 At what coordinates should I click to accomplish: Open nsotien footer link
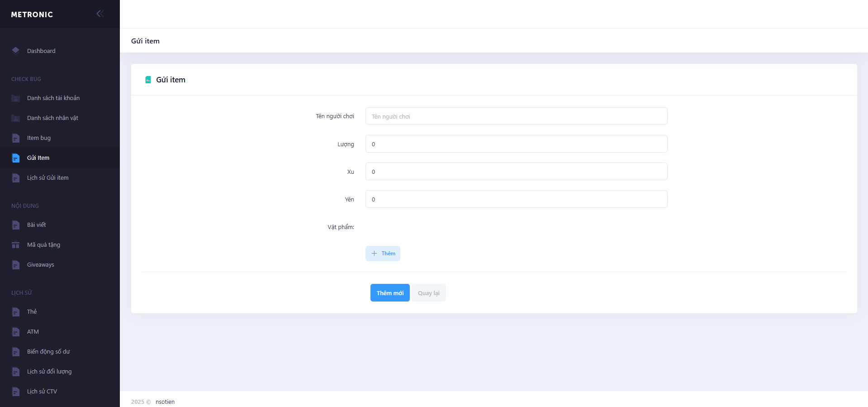point(165,402)
